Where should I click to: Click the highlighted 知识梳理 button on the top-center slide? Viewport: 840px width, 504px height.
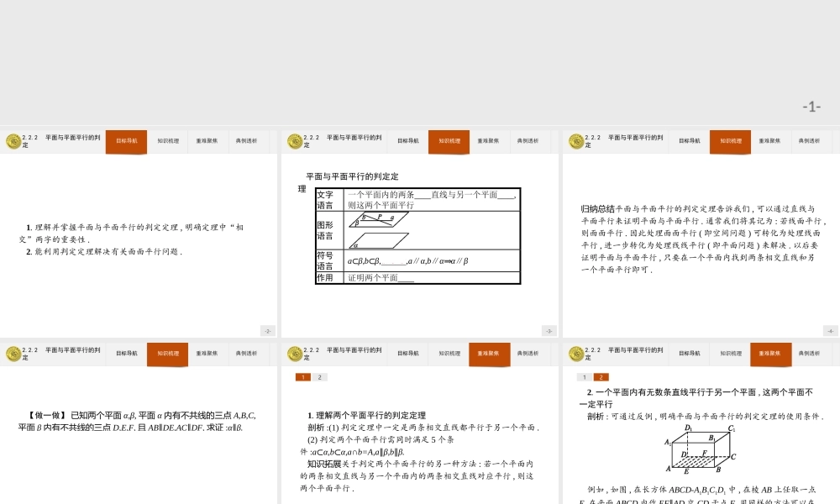point(449,141)
